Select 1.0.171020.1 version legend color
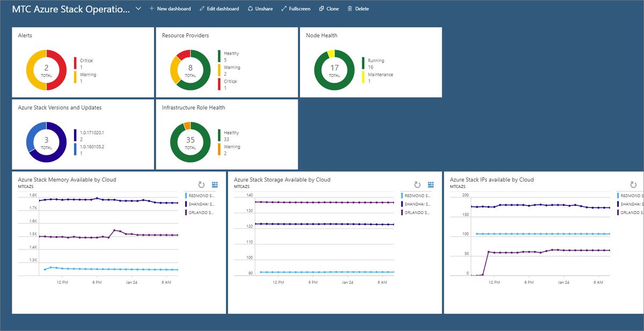The width and height of the screenshot is (644, 331). (x=75, y=135)
